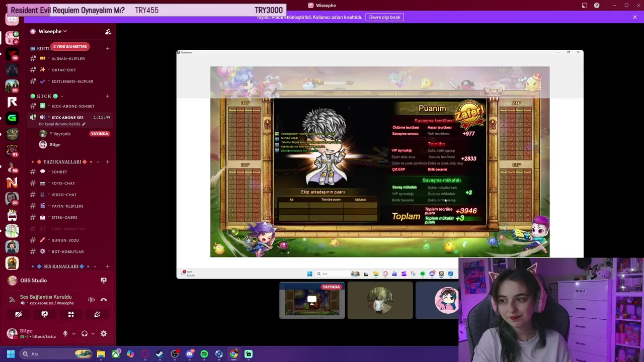Open the video-chat channel
Viewport: 644px width, 362px height.
point(70,195)
